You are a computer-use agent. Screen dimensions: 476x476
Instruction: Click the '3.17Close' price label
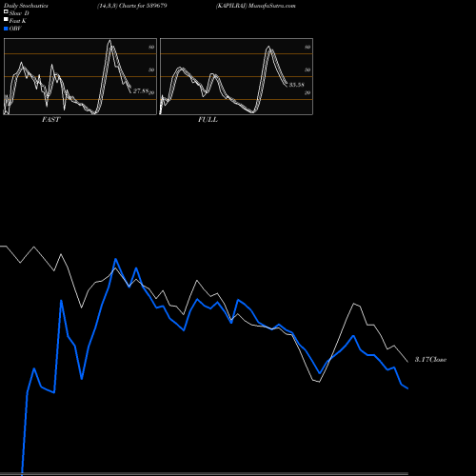click(x=430, y=360)
